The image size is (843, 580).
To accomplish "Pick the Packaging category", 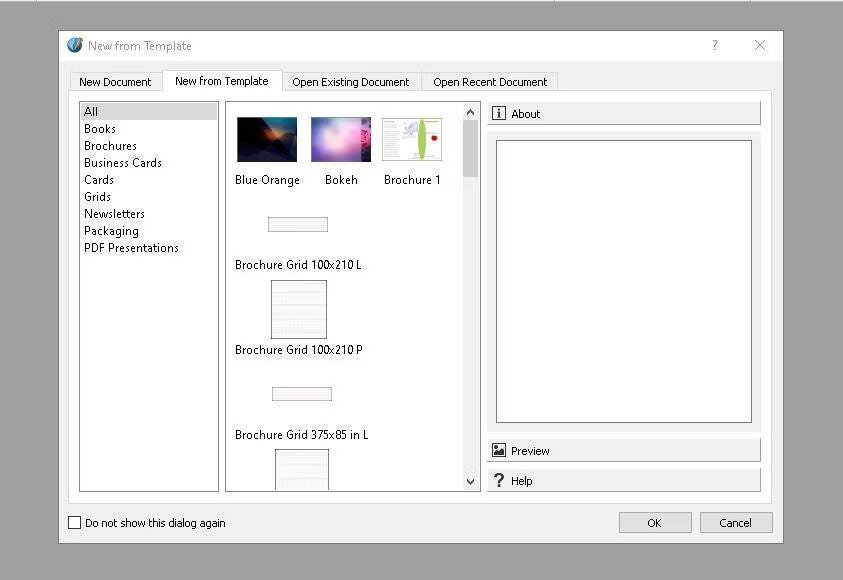I will (x=149, y=231).
